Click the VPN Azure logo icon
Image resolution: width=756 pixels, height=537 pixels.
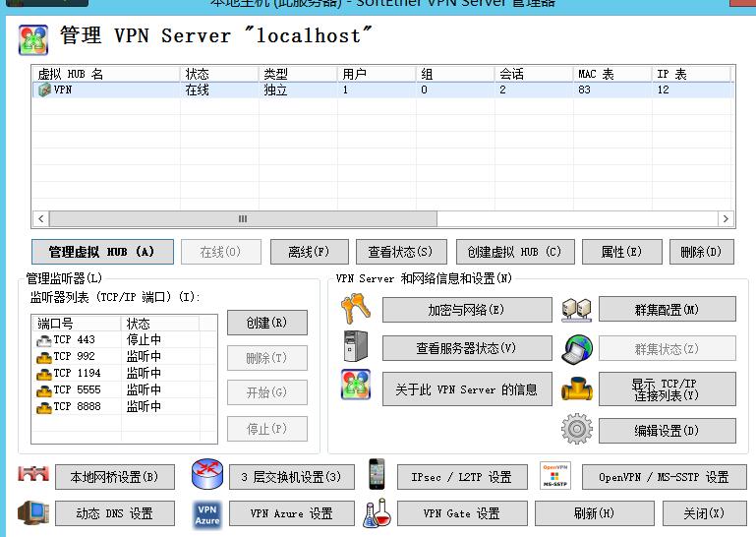pos(207,514)
